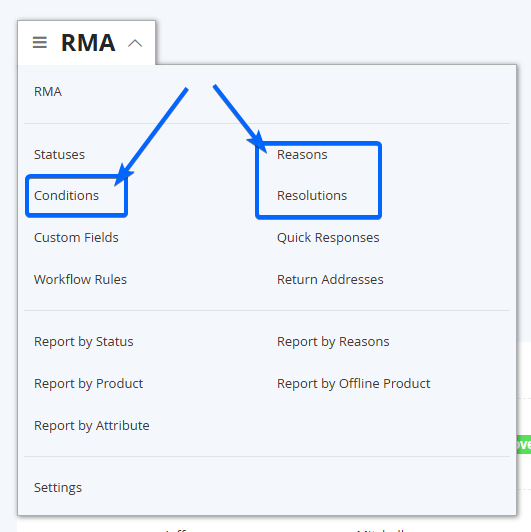This screenshot has height=532, width=531.
Task: Open the RMA Settings page
Action: (58, 488)
